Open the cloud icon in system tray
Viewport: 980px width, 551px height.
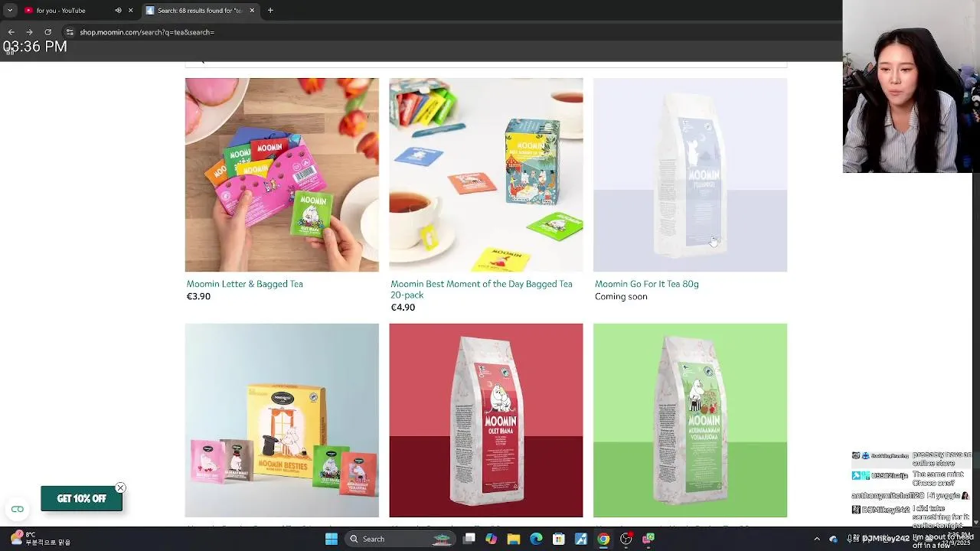834,539
